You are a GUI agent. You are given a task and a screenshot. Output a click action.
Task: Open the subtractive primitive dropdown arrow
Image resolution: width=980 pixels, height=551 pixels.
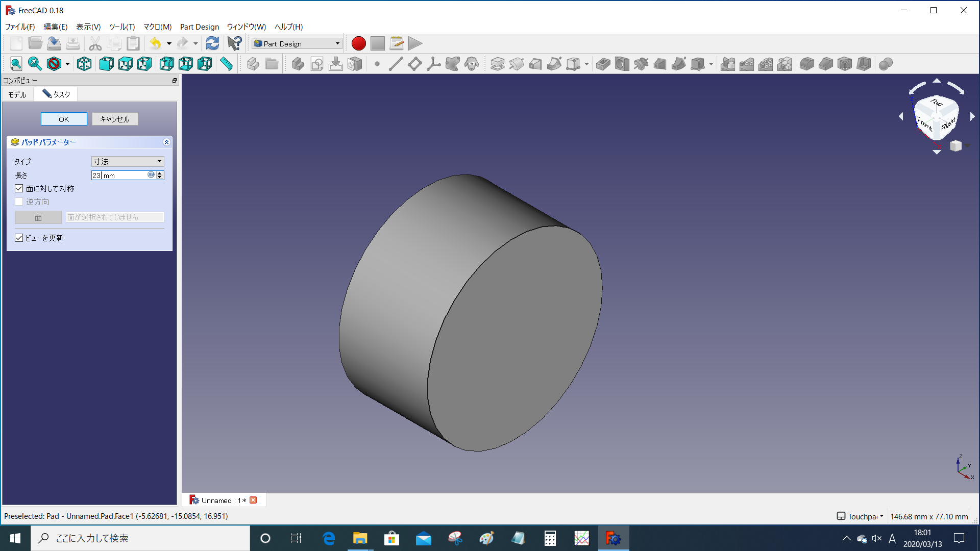711,64
